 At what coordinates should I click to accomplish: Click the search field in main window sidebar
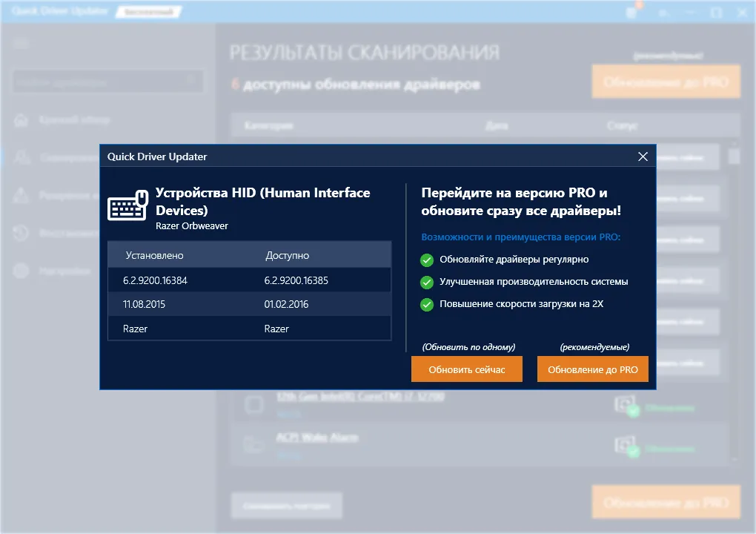click(107, 82)
